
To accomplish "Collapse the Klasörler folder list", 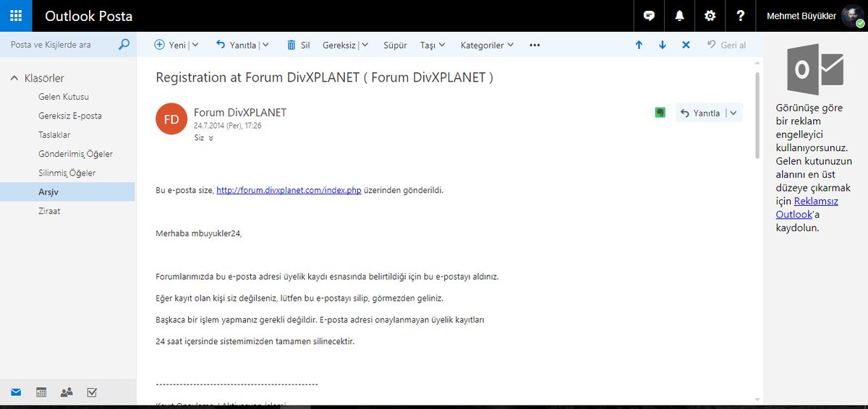I will (14, 78).
